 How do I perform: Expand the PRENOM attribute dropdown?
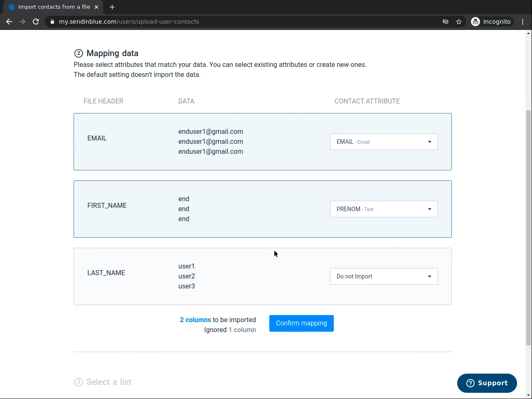384,209
